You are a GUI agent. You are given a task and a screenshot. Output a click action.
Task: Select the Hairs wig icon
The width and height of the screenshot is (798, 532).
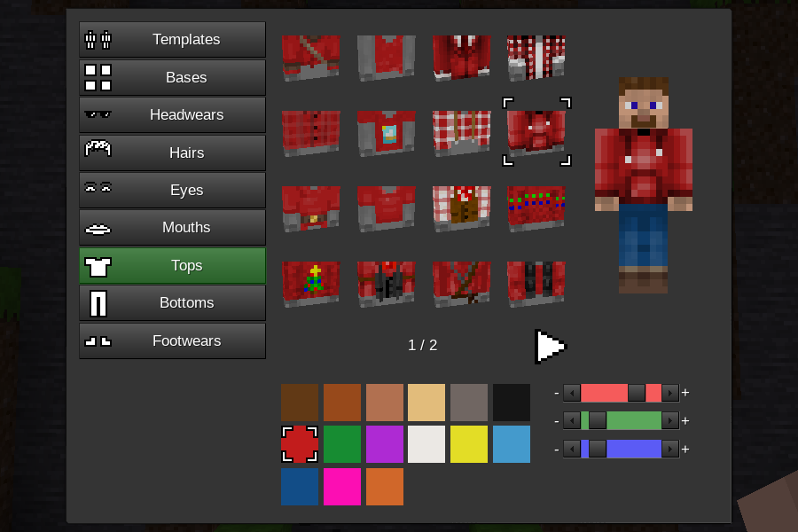tap(98, 153)
